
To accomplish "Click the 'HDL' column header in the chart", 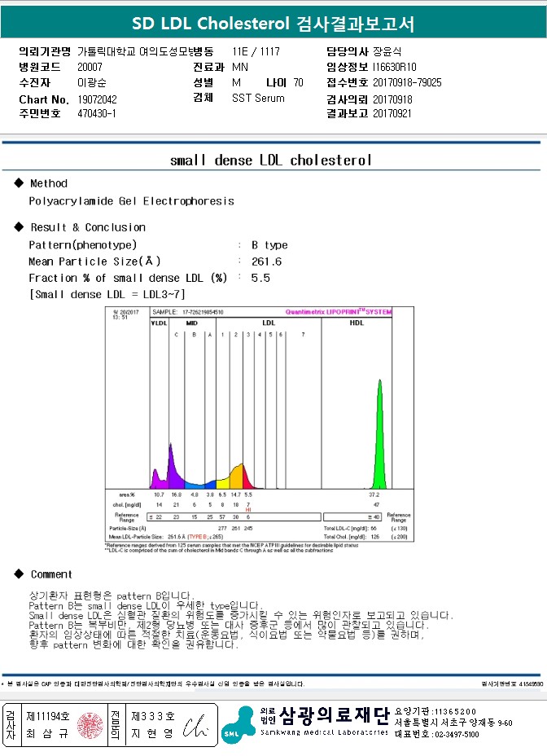I will pos(357,323).
